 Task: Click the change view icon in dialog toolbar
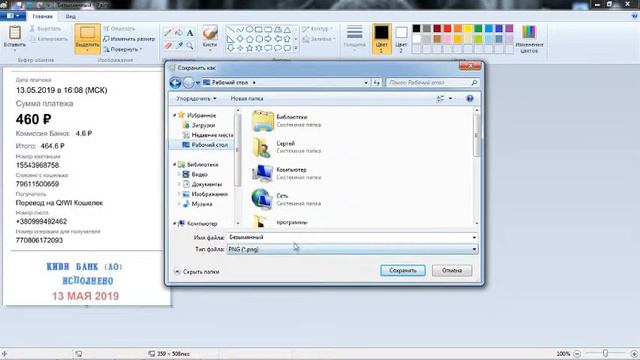coord(440,98)
